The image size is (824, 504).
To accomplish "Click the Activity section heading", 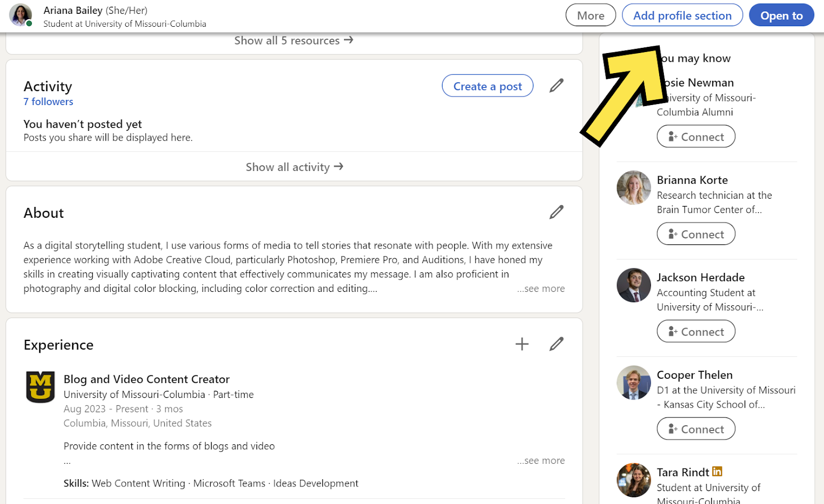I will (x=48, y=86).
